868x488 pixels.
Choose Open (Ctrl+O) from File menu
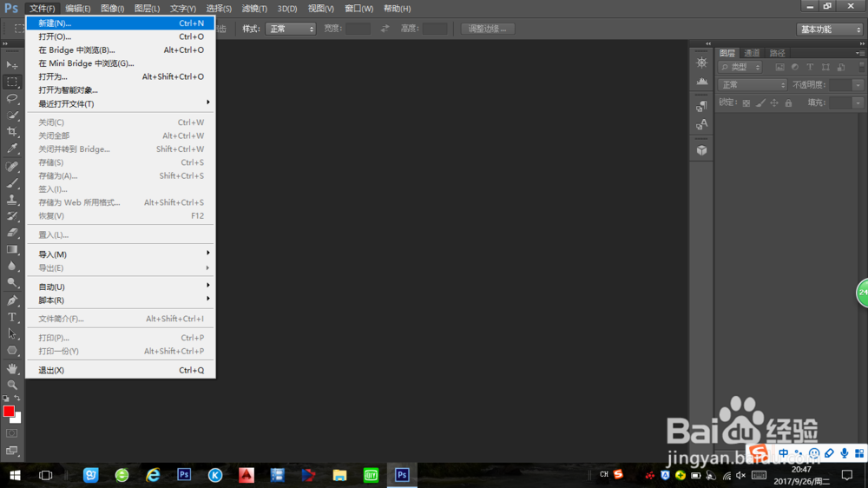(120, 36)
